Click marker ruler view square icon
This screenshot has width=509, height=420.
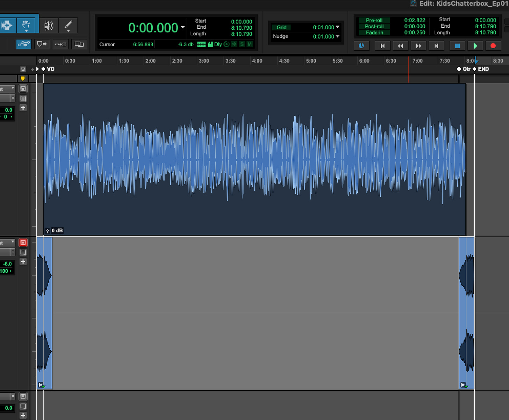click(23, 69)
